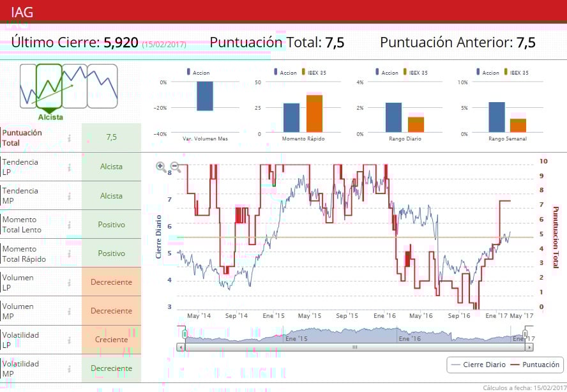Toggle Cierre Diario series in chart legend
567x392 pixels.
(478, 365)
